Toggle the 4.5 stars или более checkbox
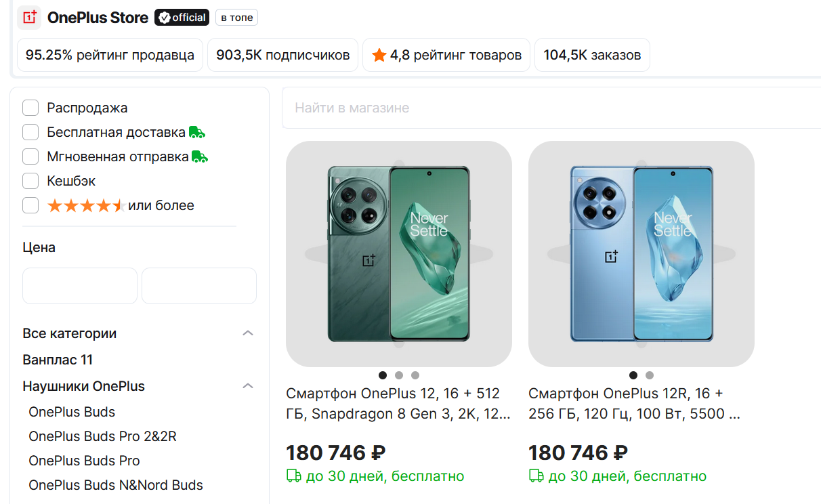 [x=30, y=205]
